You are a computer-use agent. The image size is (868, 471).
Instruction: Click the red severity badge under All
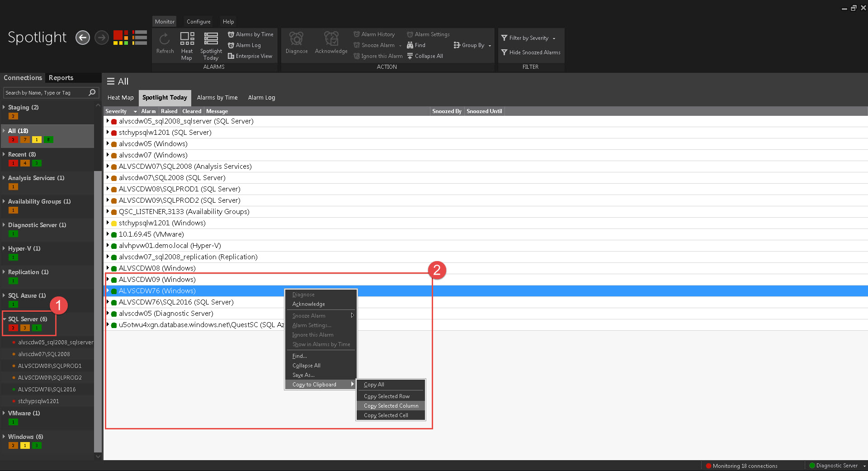13,140
